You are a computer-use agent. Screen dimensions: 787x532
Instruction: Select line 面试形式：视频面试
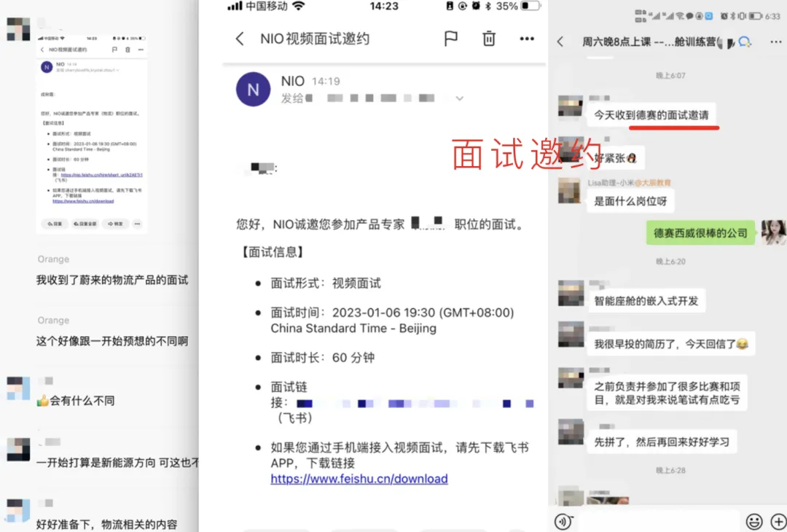point(326,283)
